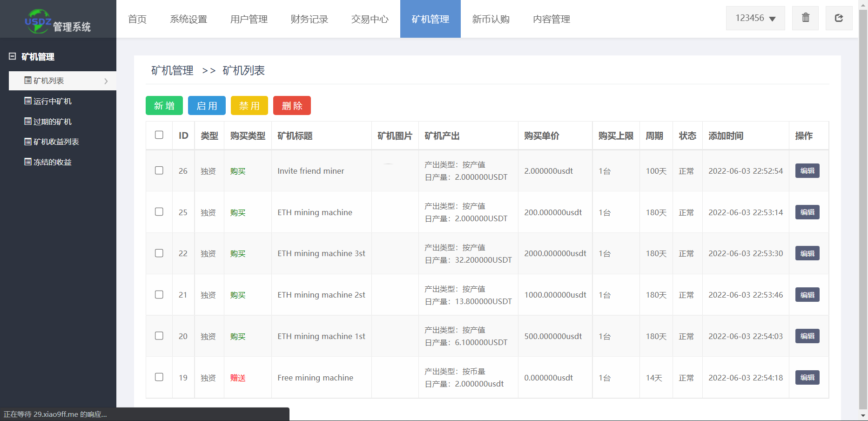The image size is (868, 421).
Task: Open the 系统设置 tab
Action: click(188, 19)
